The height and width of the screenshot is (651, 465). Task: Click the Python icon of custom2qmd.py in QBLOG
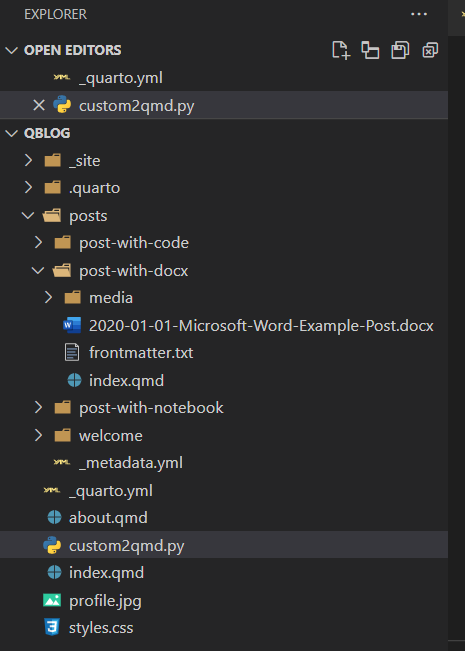pyautogui.click(x=52, y=545)
